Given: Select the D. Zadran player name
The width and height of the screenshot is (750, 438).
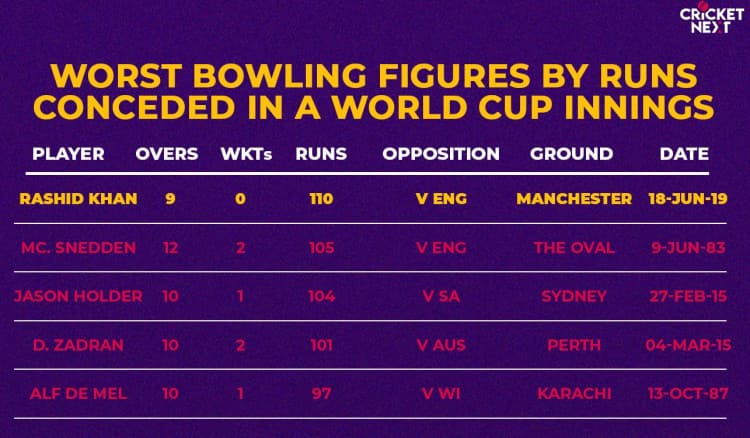Looking at the screenshot, I should pos(67,345).
